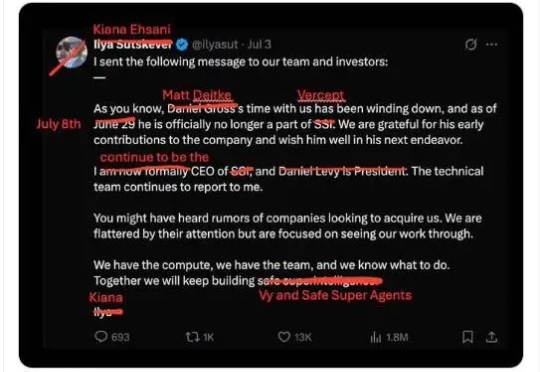The width and height of the screenshot is (540, 372).
Task: Click the Vy and Safe Super Agents text
Action: 335,295
